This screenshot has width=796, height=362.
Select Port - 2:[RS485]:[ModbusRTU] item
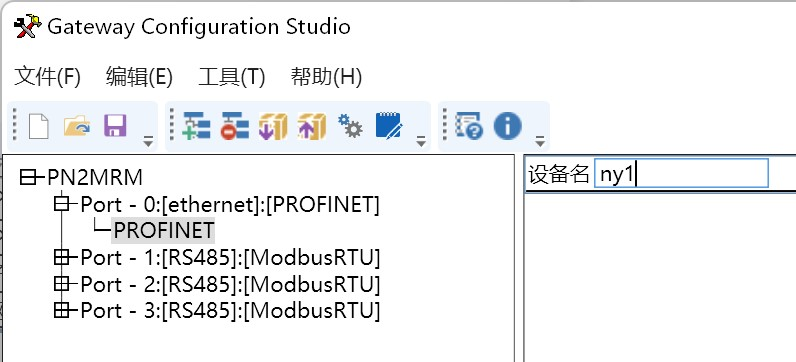tap(230, 284)
